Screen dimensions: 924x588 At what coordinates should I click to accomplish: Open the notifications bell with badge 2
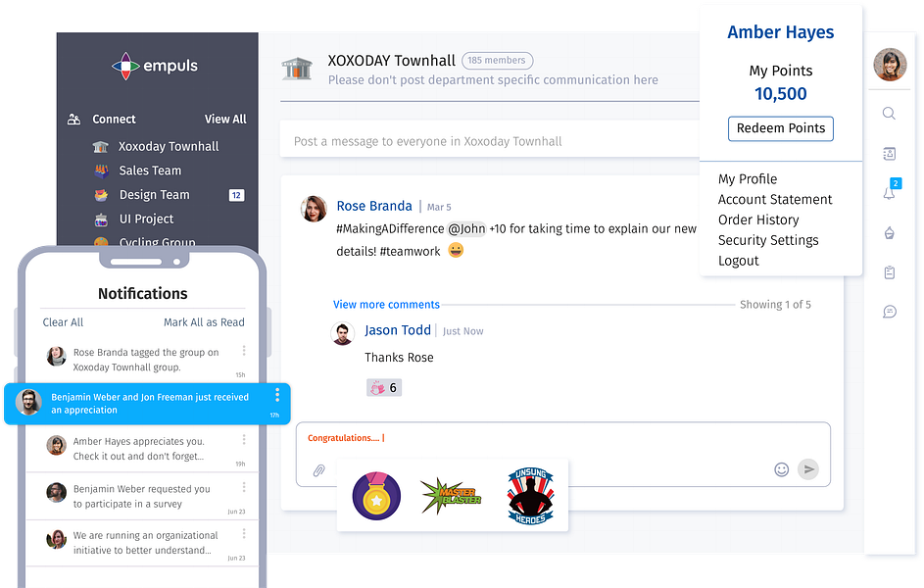point(890,191)
